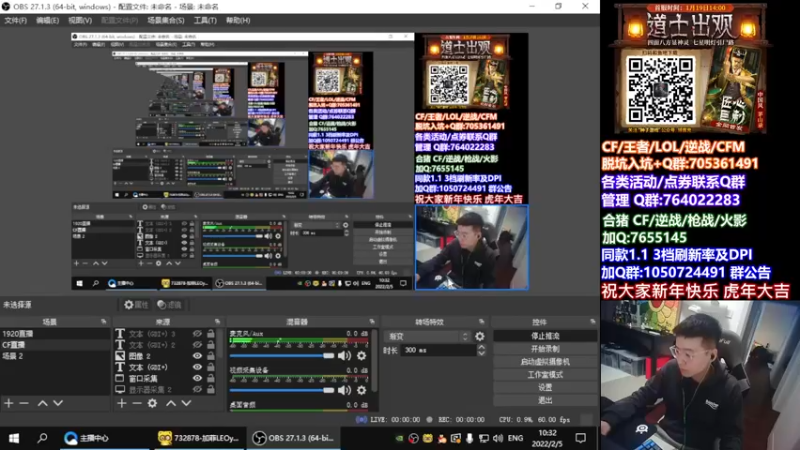Image resolution: width=800 pixels, height=450 pixels.
Task: Select the 1920直播 scene
Action: (x=55, y=334)
